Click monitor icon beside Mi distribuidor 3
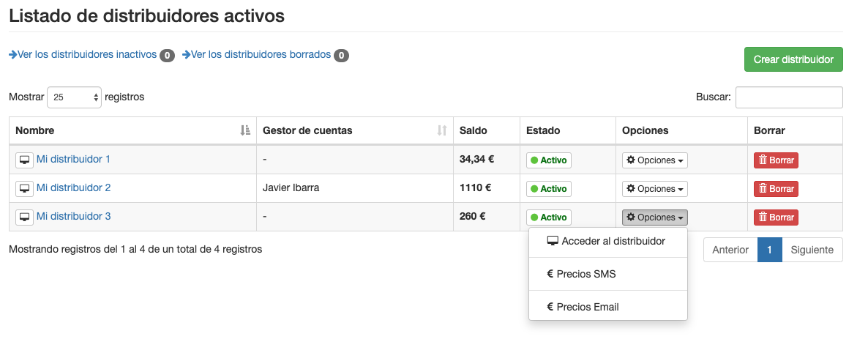This screenshot has height=342, width=868. [x=25, y=217]
